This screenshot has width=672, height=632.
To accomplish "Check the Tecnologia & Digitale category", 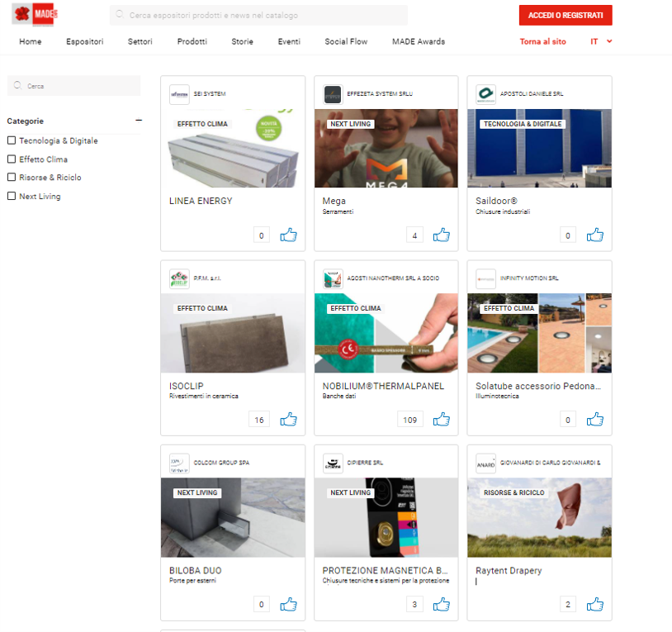I will tap(12, 140).
